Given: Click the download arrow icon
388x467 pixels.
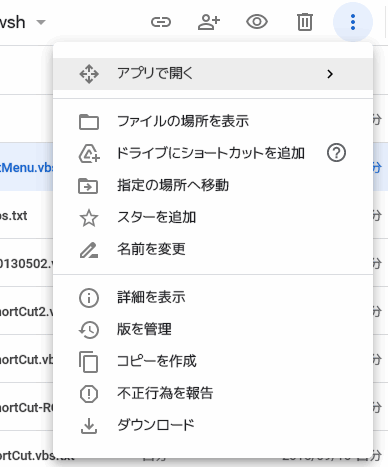Looking at the screenshot, I should pyautogui.click(x=89, y=426).
